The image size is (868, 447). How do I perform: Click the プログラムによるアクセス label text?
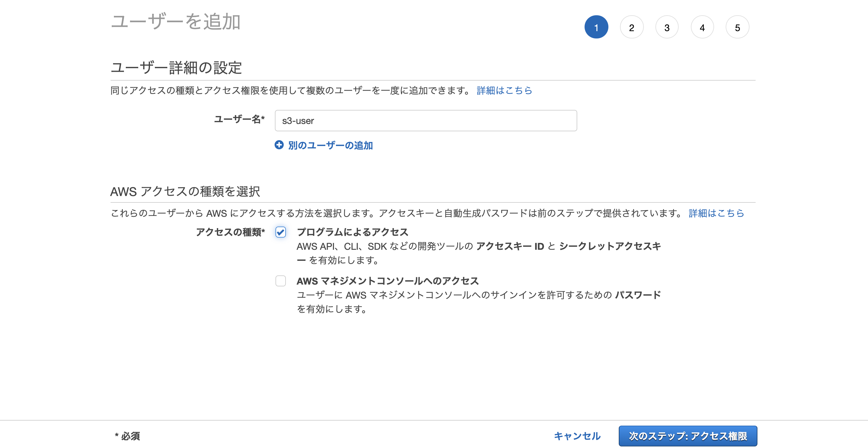352,232
